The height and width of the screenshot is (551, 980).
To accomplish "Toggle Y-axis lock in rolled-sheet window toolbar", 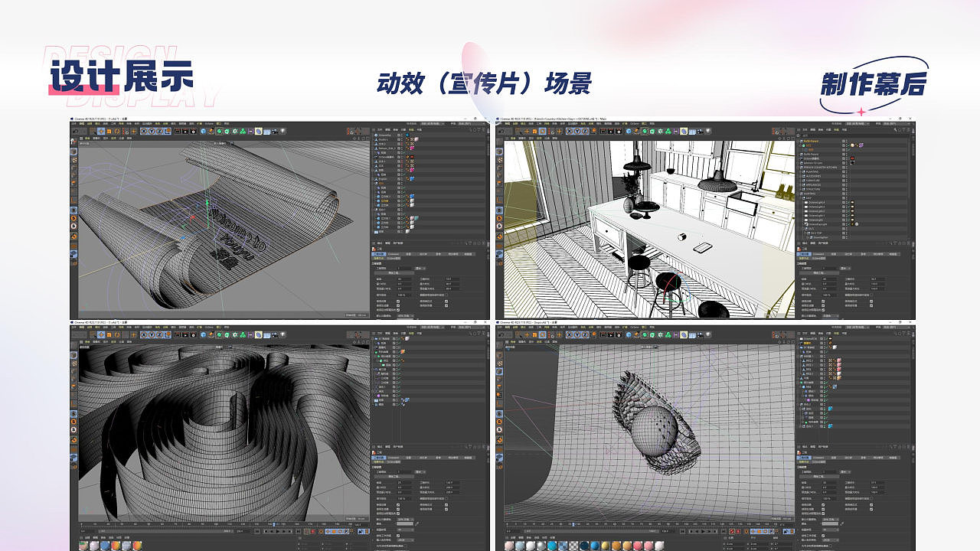I will (152, 131).
